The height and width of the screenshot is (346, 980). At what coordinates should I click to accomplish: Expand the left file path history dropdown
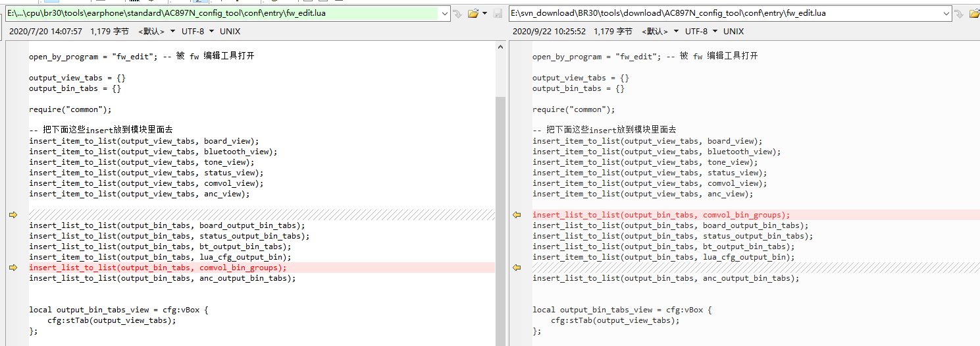444,13
